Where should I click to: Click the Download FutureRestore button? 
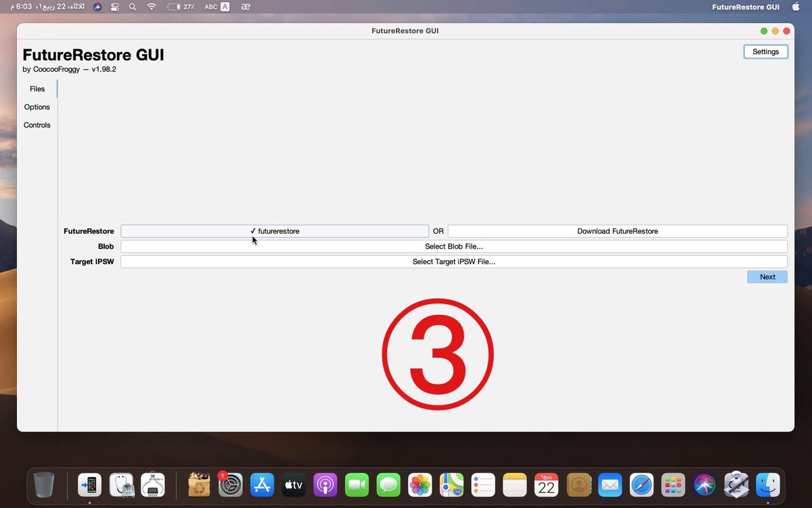(x=616, y=231)
